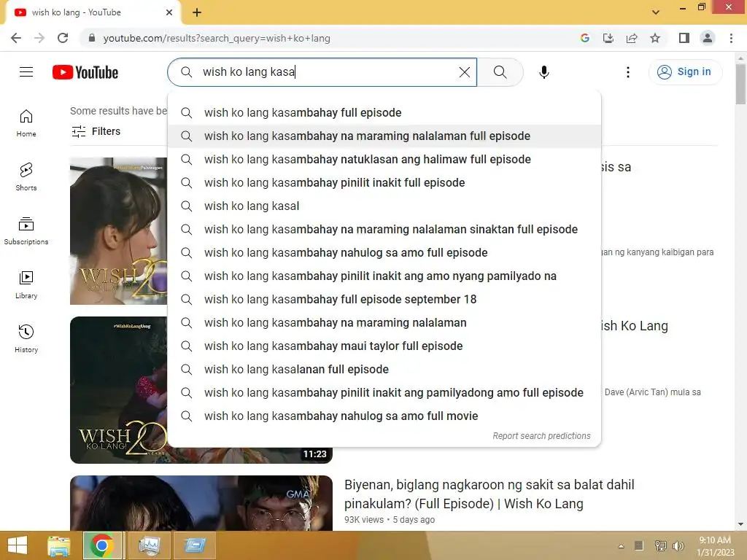Choose "maraming nalalaman sinaktan full episode" suggestion

(384, 230)
